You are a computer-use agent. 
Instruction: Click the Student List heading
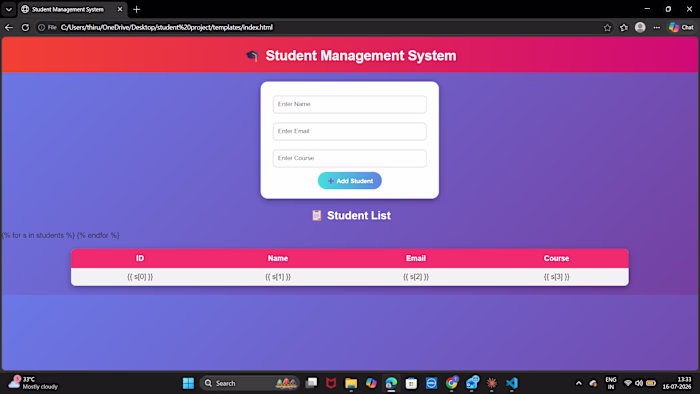pos(351,216)
